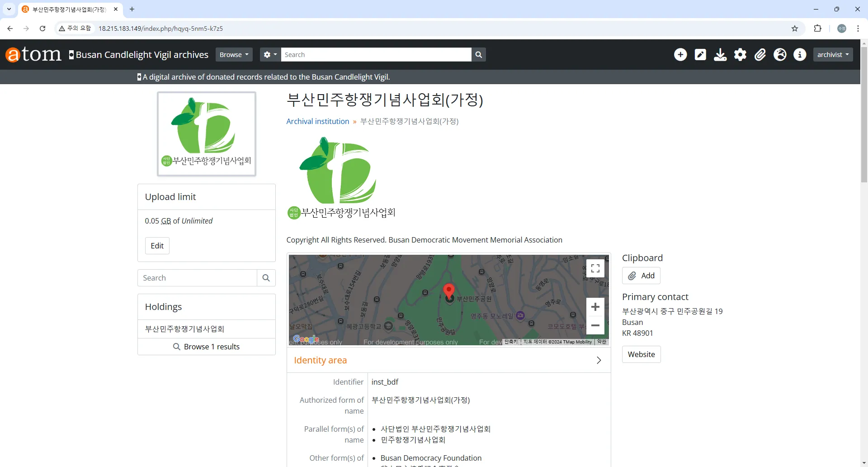This screenshot has height=467, width=868.
Task: Open the Browse dropdown menu
Action: point(234,55)
